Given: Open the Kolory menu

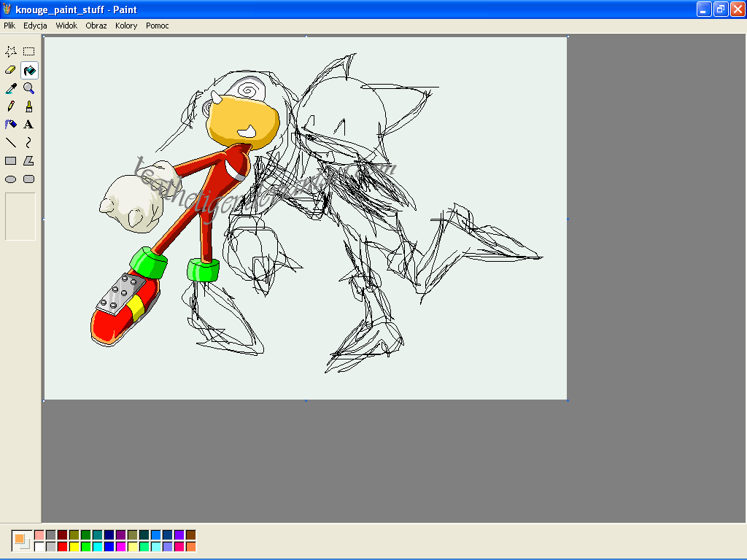Looking at the screenshot, I should tap(126, 26).
